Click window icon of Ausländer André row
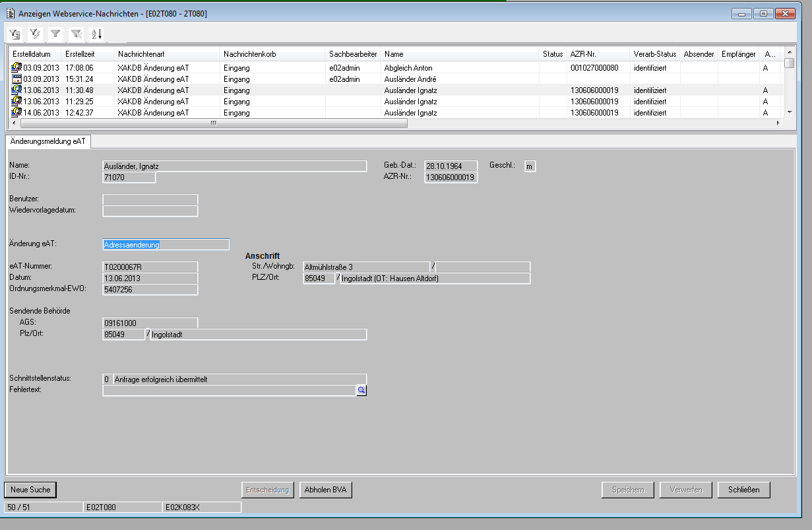The height and width of the screenshot is (530, 812). pyautogui.click(x=16, y=79)
